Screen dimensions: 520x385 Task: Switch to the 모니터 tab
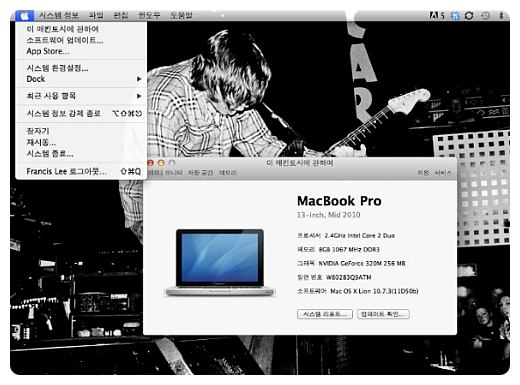[x=174, y=173]
